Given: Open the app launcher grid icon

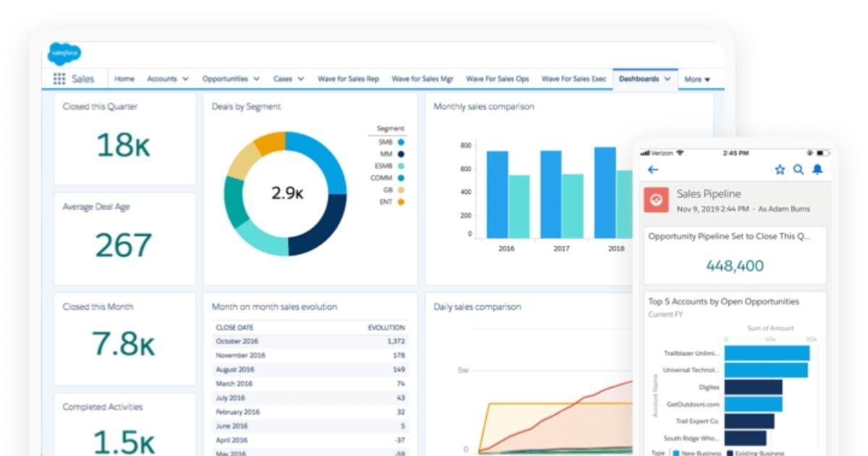Looking at the screenshot, I should pos(59,79).
